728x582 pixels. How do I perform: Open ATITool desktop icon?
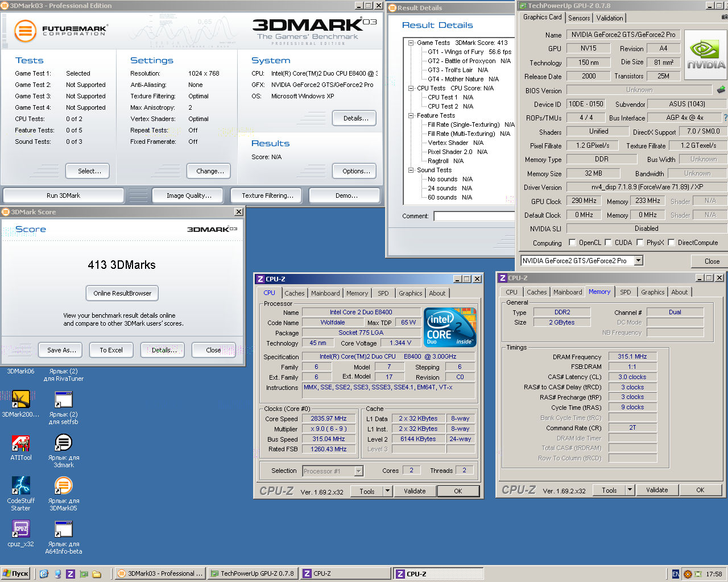[20, 447]
